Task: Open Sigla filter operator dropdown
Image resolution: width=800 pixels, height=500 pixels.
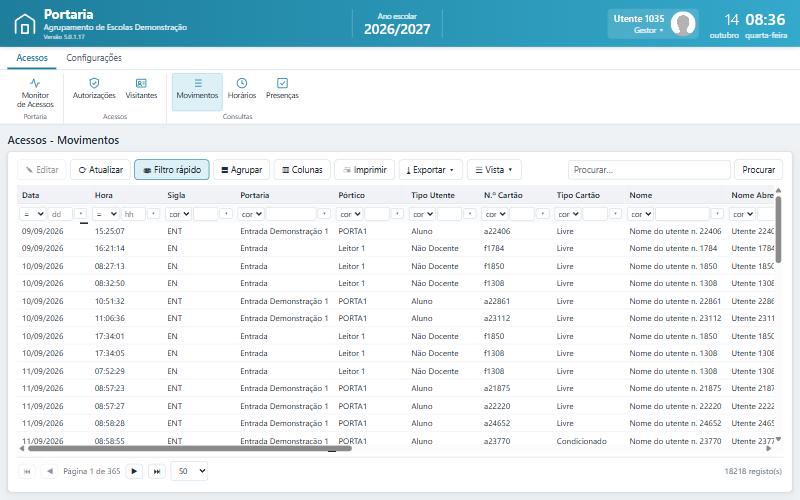Action: pyautogui.click(x=179, y=214)
